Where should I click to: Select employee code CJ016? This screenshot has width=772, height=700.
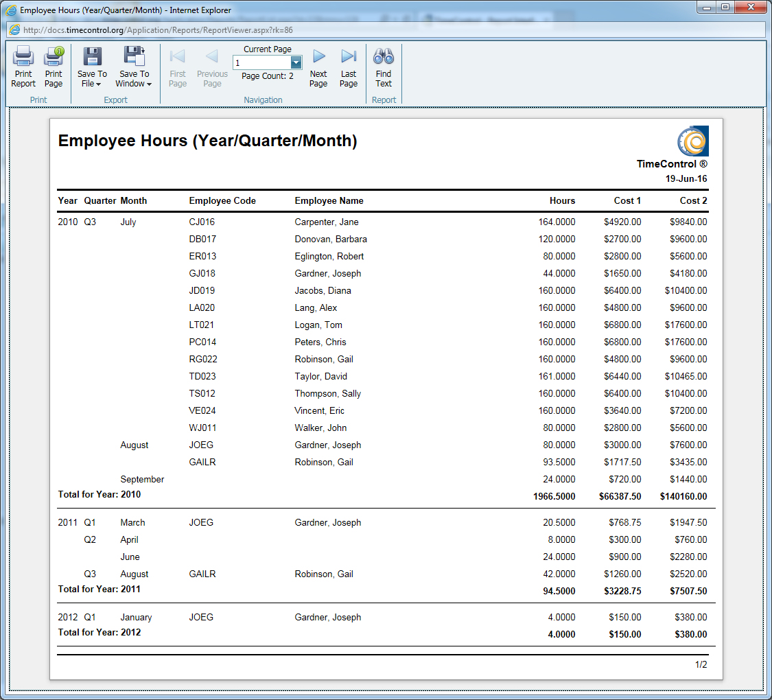(x=202, y=222)
